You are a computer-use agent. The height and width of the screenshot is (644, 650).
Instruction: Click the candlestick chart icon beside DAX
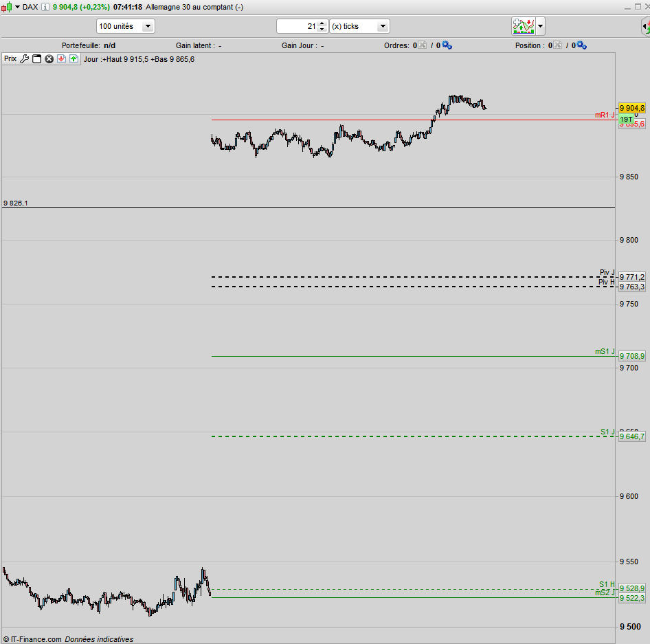click(x=6, y=7)
